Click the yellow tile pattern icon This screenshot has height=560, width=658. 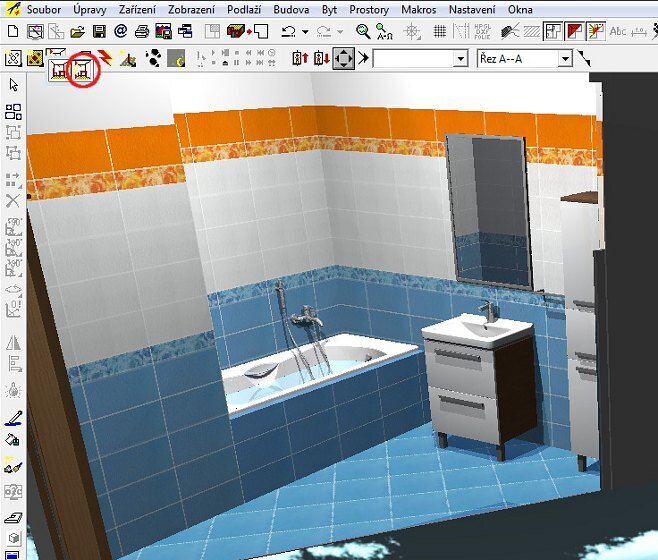pos(35,58)
